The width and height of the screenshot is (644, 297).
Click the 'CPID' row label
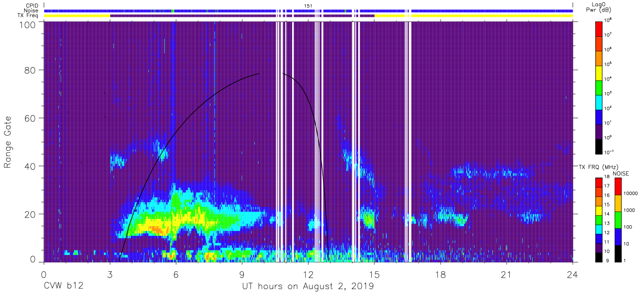[31, 5]
